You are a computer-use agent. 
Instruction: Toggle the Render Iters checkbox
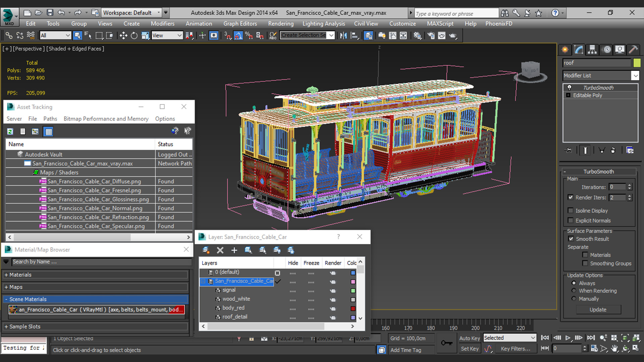pos(571,197)
